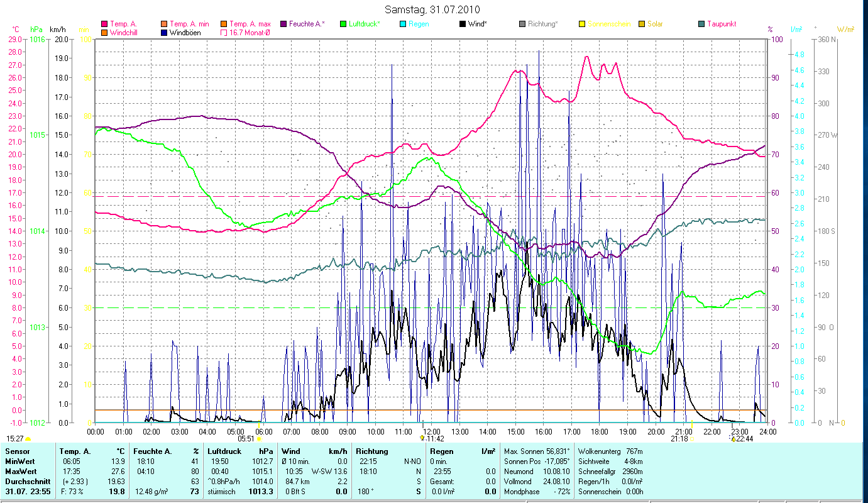Click the marker icon at 22:44
The image size is (868, 503).
(733, 438)
